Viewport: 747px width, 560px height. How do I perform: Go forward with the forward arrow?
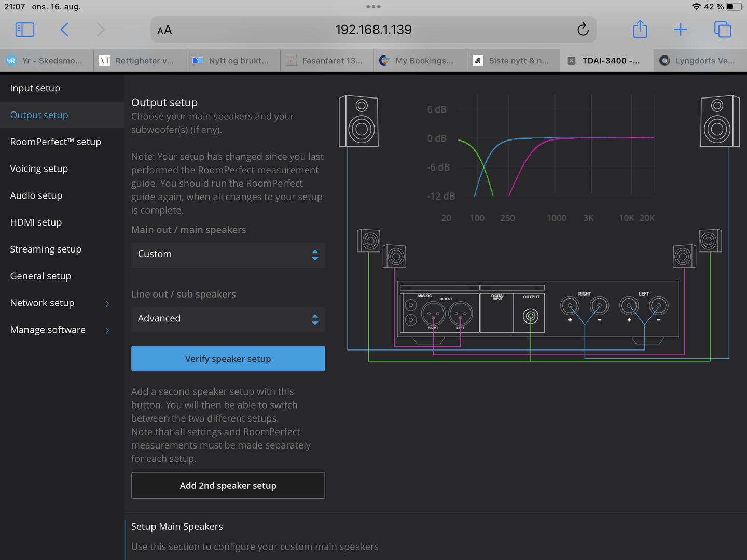click(x=101, y=30)
